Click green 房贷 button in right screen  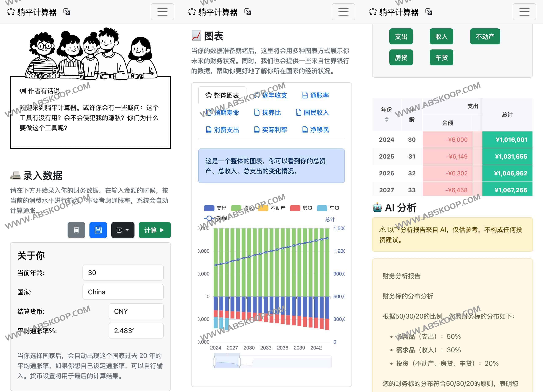[x=401, y=57]
